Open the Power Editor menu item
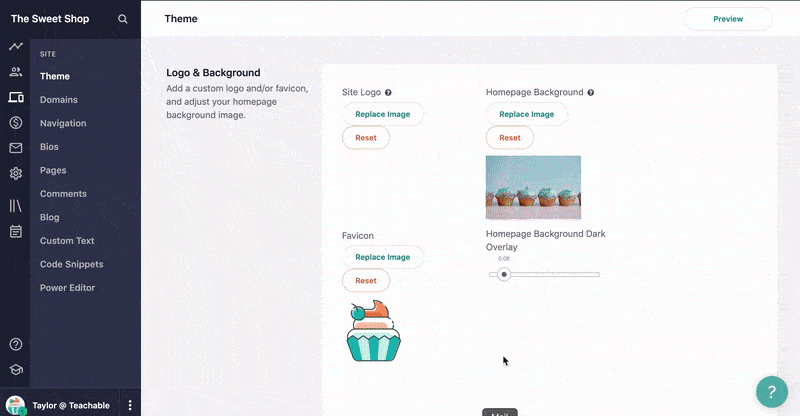800x416 pixels. (67, 287)
